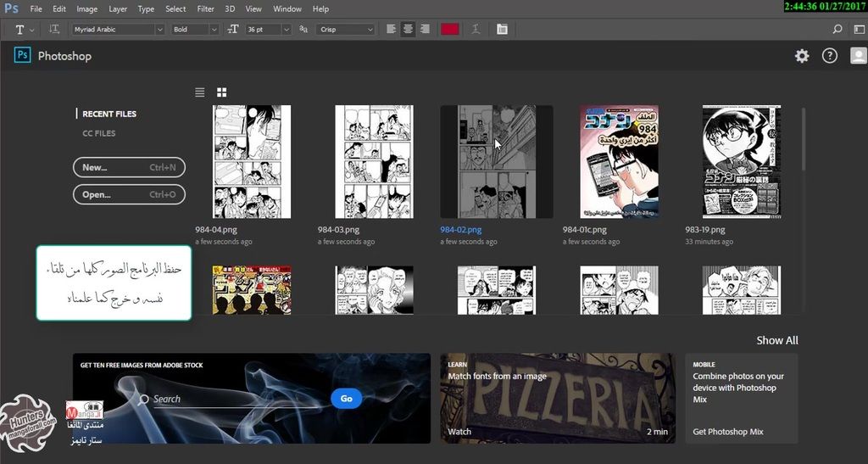Align text left
The image size is (868, 464).
pos(391,30)
